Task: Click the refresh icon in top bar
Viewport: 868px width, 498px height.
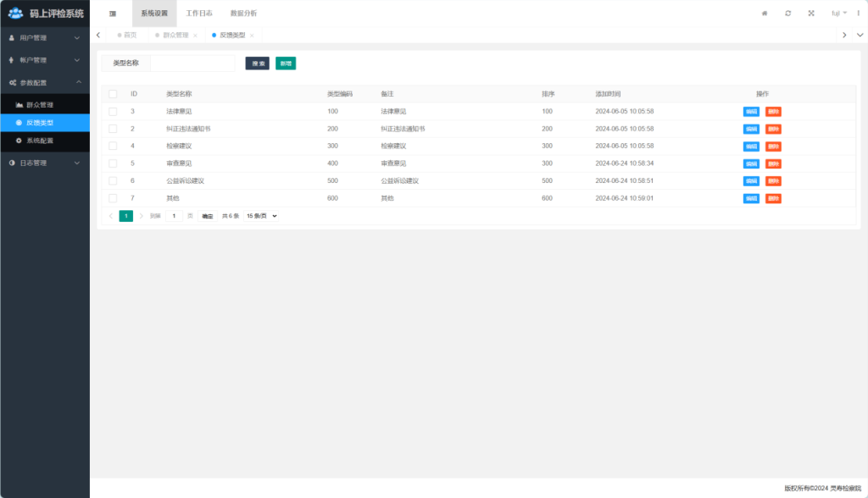Action: [788, 14]
